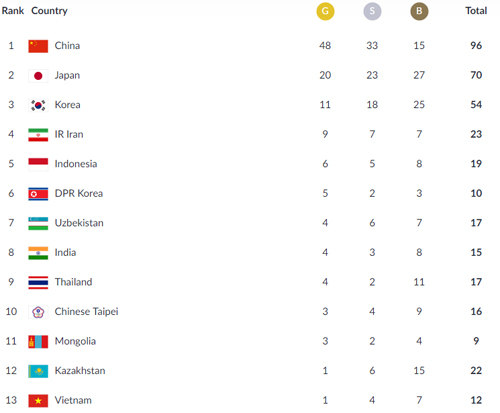Viewport: 500px width, 413px height.
Task: Select the Total column header
Action: (476, 11)
